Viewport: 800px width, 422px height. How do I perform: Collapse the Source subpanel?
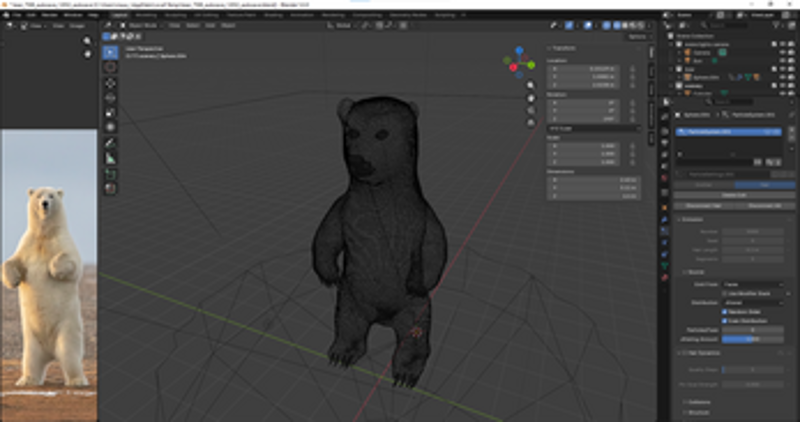(x=694, y=272)
